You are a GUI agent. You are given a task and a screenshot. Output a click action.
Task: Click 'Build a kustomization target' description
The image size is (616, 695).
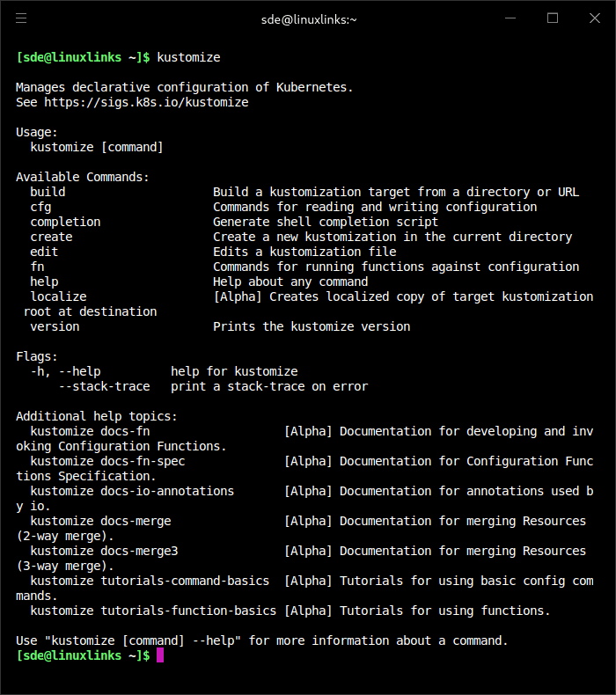click(x=396, y=192)
